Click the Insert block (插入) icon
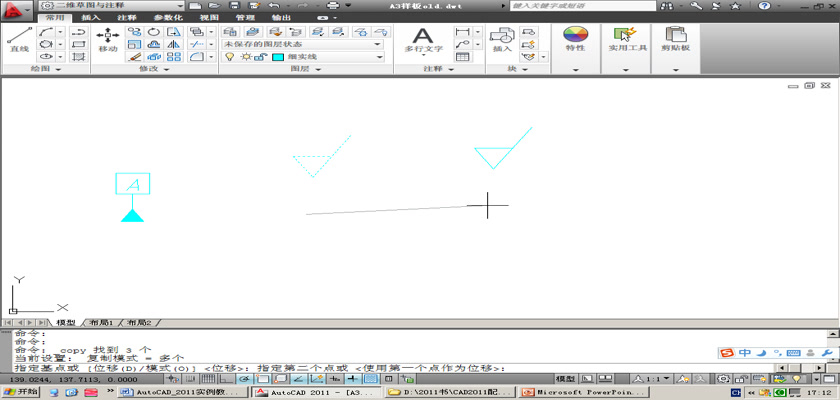840x400 pixels. pyautogui.click(x=502, y=40)
